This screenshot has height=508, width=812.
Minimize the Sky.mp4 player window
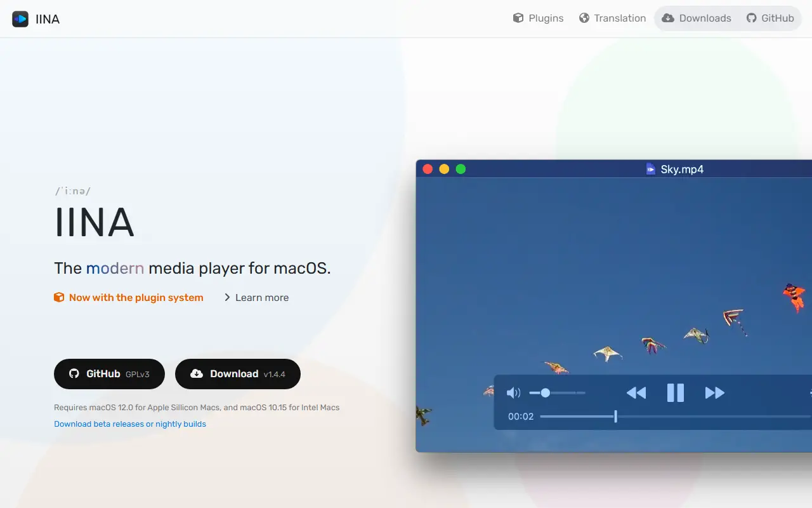[444, 169]
